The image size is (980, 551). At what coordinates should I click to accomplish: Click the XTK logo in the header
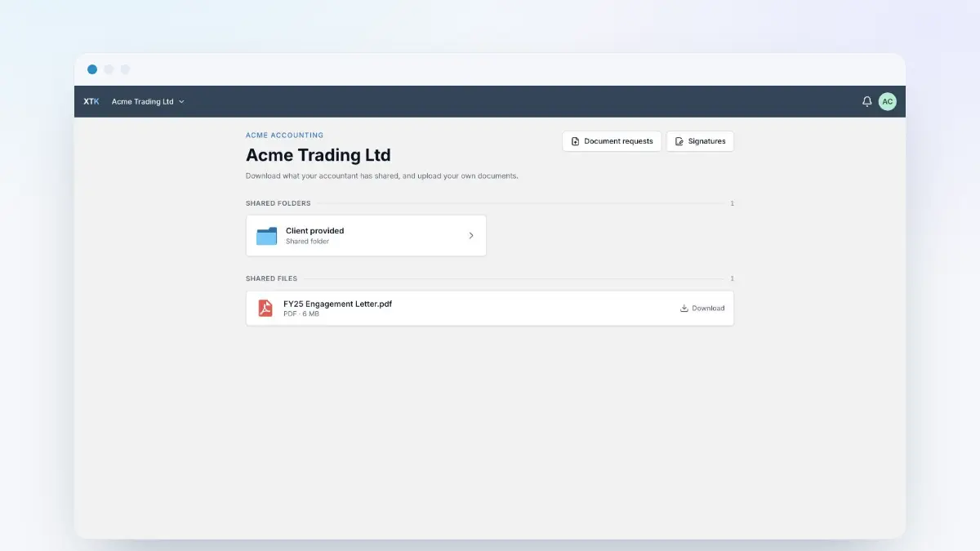click(x=91, y=102)
